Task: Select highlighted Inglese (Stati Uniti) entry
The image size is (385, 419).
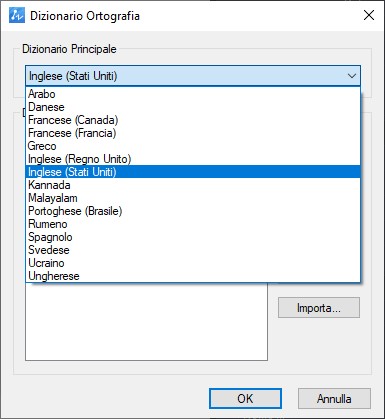Action: tap(193, 172)
